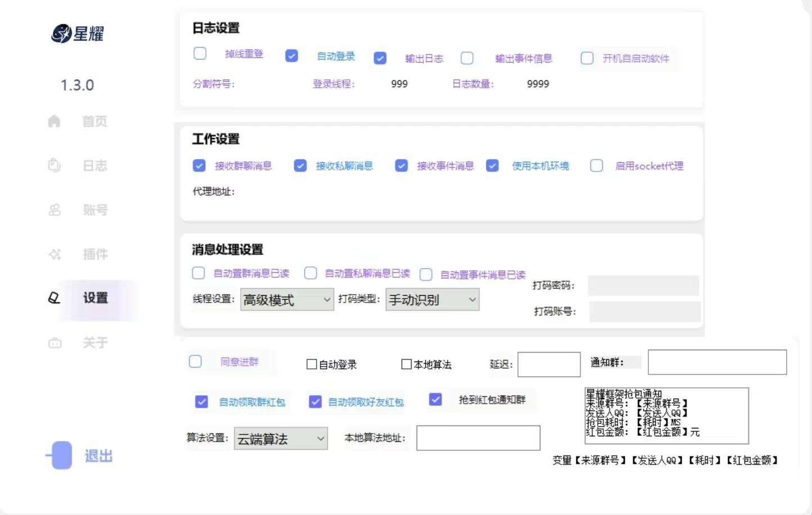Go to the 插件 menu item
The width and height of the screenshot is (812, 515).
click(x=95, y=254)
